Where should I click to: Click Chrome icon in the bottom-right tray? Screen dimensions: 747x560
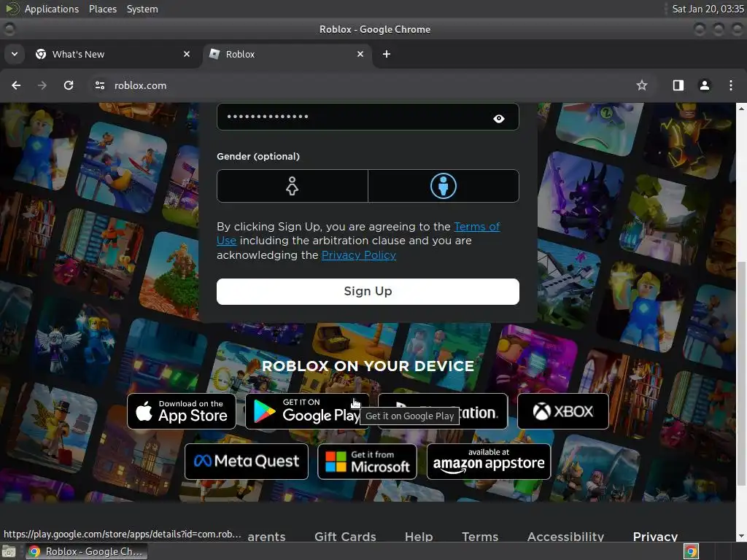(x=691, y=551)
